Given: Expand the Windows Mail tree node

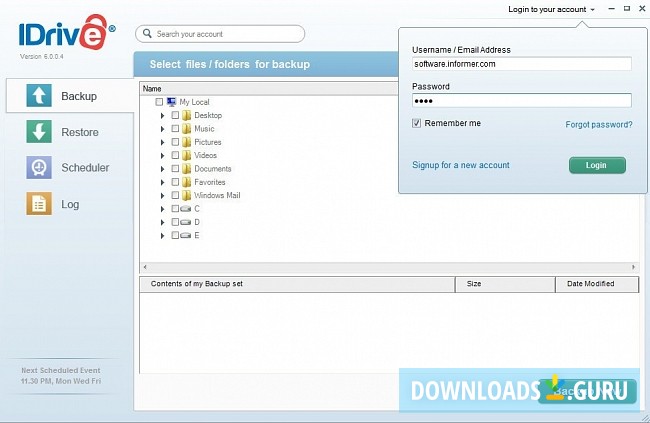Looking at the screenshot, I should click(162, 196).
